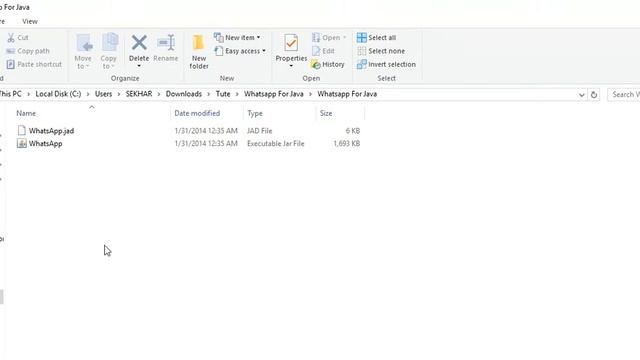Click the 1,693 KB size cell
Viewport: 640px width, 360px height.
(x=347, y=144)
